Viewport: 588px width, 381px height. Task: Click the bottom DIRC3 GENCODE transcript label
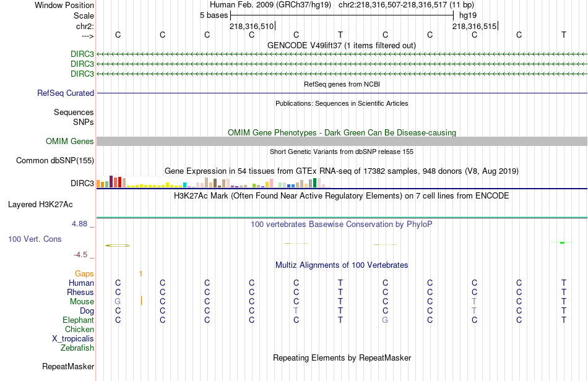pyautogui.click(x=82, y=74)
